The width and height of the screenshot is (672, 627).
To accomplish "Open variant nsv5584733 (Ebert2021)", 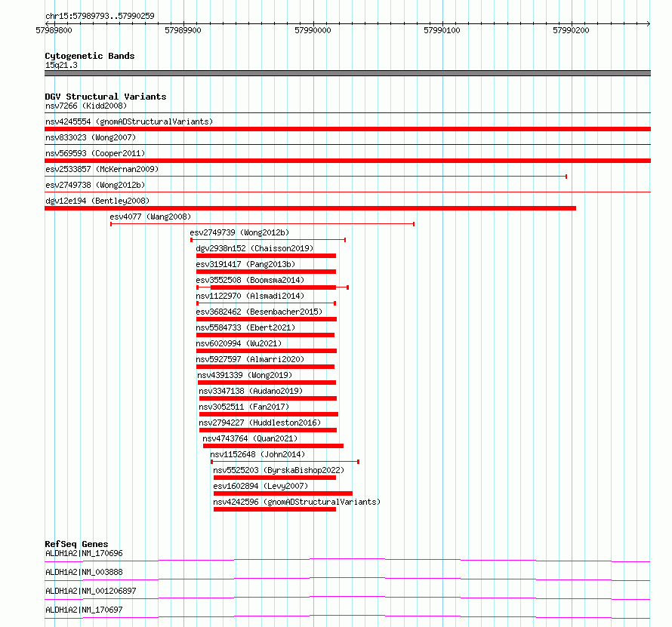I will (245, 327).
